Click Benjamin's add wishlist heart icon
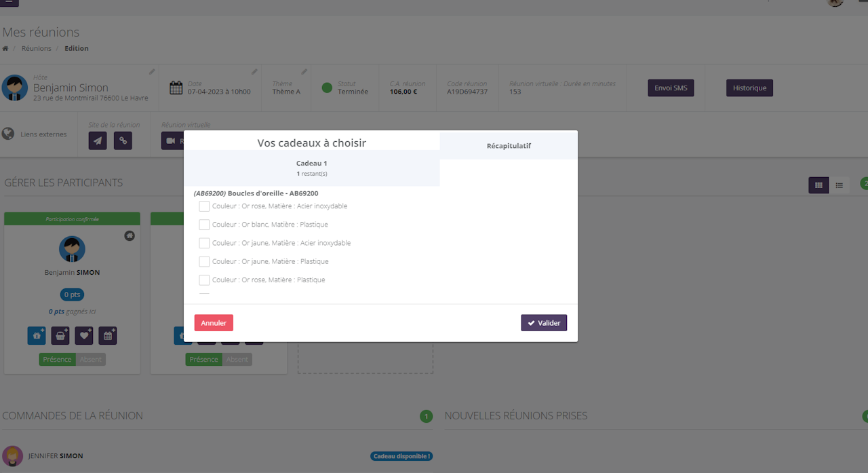The width and height of the screenshot is (868, 473). (x=84, y=335)
